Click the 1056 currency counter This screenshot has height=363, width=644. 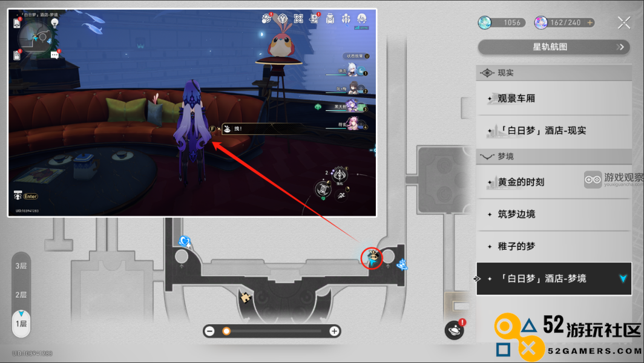tap(512, 22)
